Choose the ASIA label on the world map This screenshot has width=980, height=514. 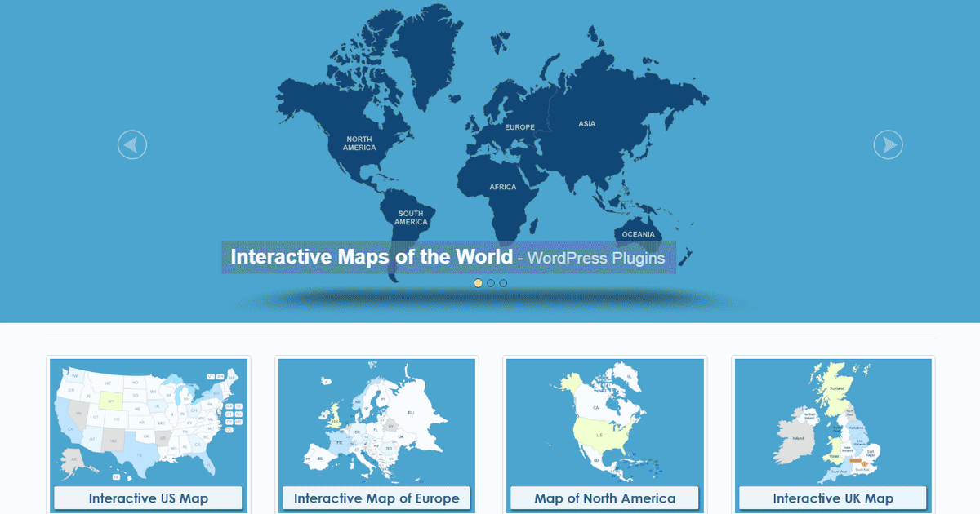(587, 124)
